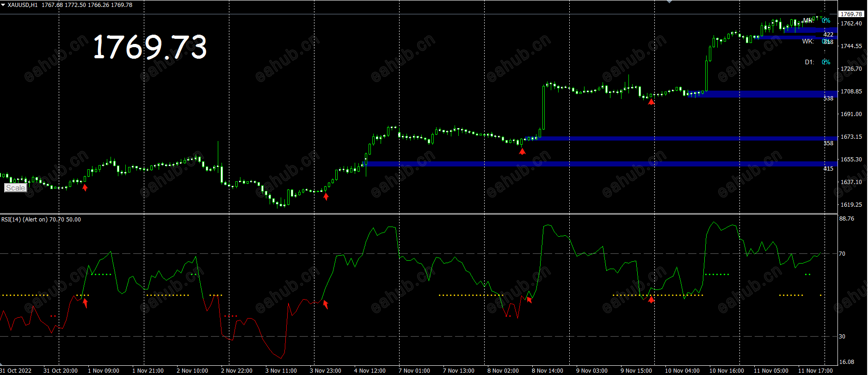Select the price-chart red arrow near 8 Nov 02:00
The width and height of the screenshot is (868, 375).
coord(522,151)
